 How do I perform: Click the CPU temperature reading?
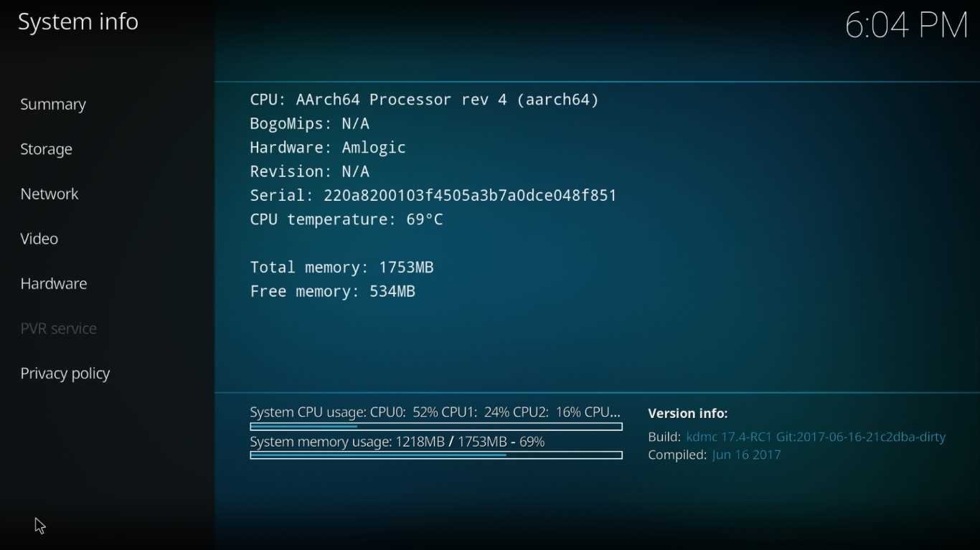[x=347, y=219]
